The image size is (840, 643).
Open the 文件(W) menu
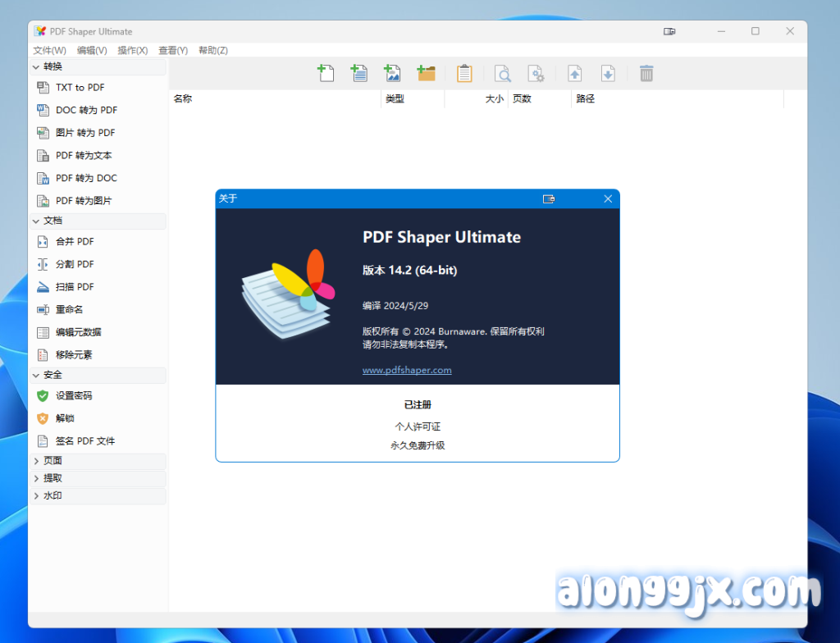(49, 50)
